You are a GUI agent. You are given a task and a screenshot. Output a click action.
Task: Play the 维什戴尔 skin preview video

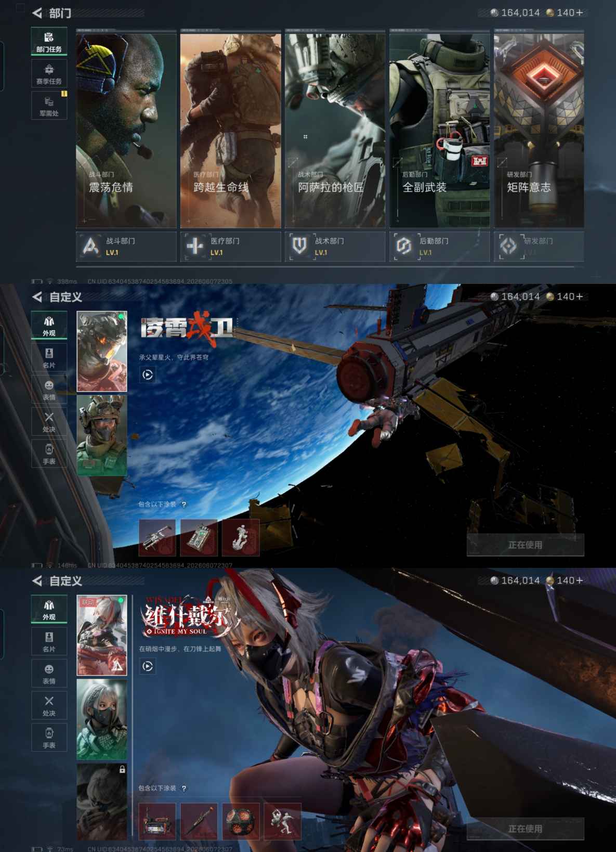pos(148,666)
